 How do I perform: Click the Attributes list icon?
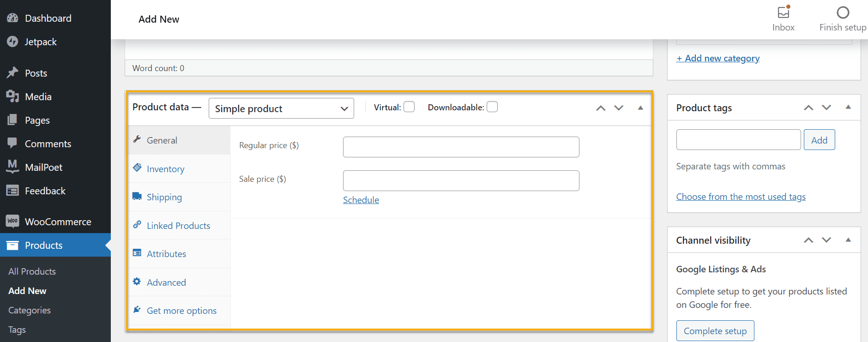point(137,253)
